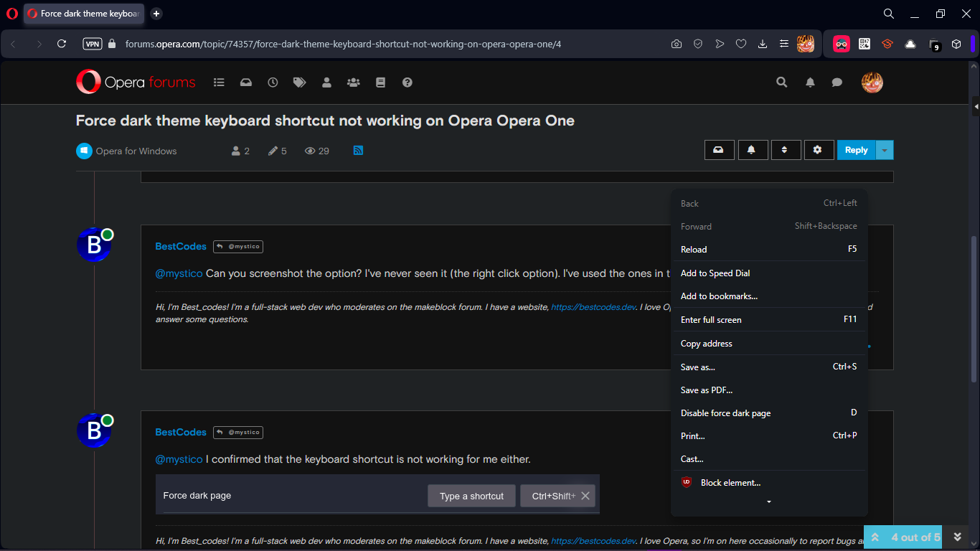Image resolution: width=980 pixels, height=551 pixels.
Task: Jump to previous posts with double up chevron
Action: tap(875, 537)
